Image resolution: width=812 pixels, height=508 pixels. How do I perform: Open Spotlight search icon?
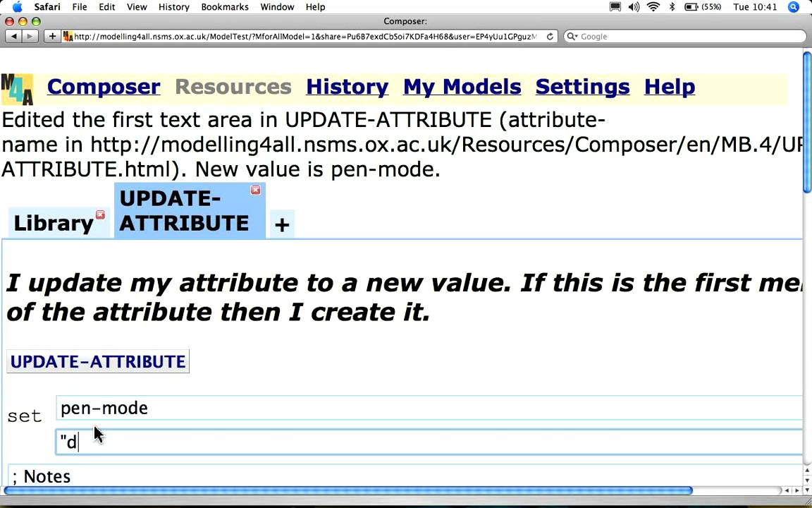(794, 7)
